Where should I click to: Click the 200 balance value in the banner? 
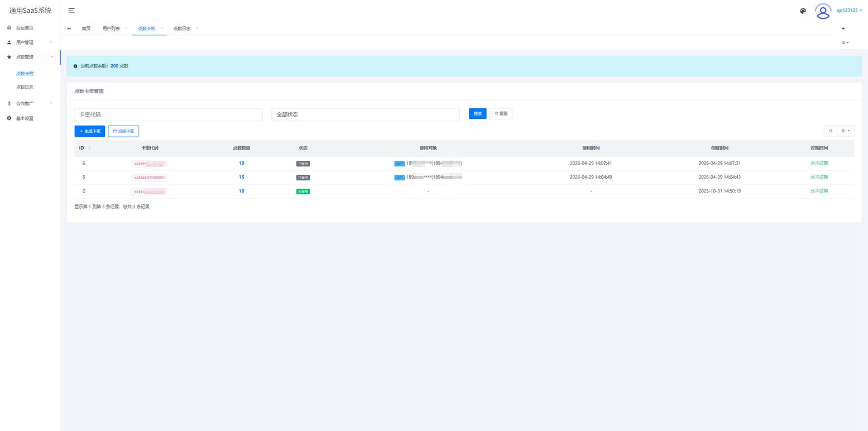point(114,66)
